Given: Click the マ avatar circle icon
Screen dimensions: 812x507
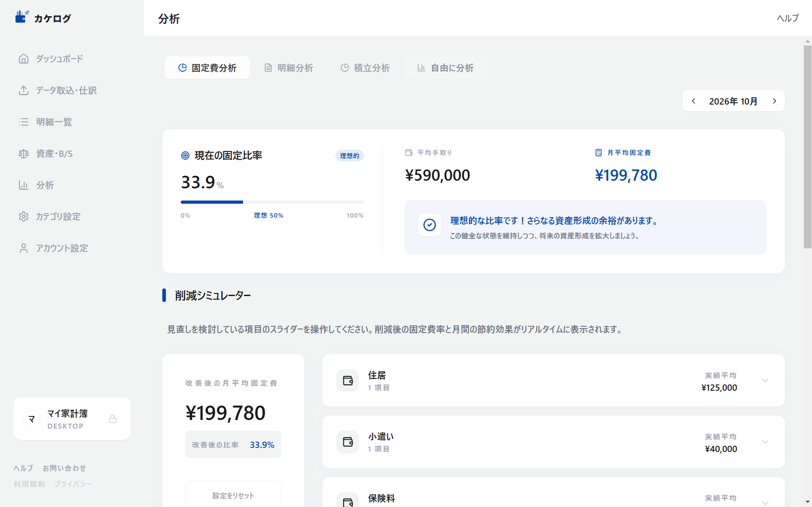Looking at the screenshot, I should (x=32, y=419).
